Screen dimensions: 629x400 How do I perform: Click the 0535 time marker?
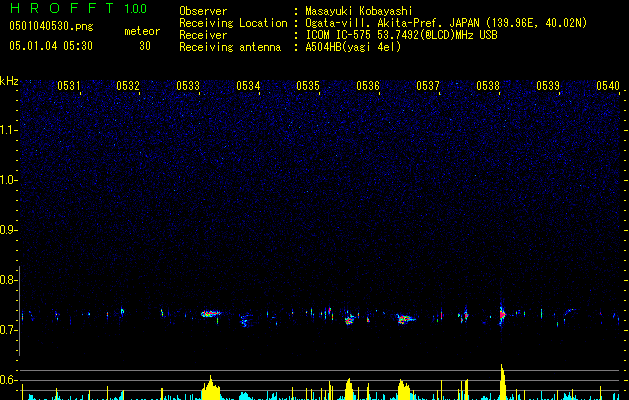coord(308,86)
